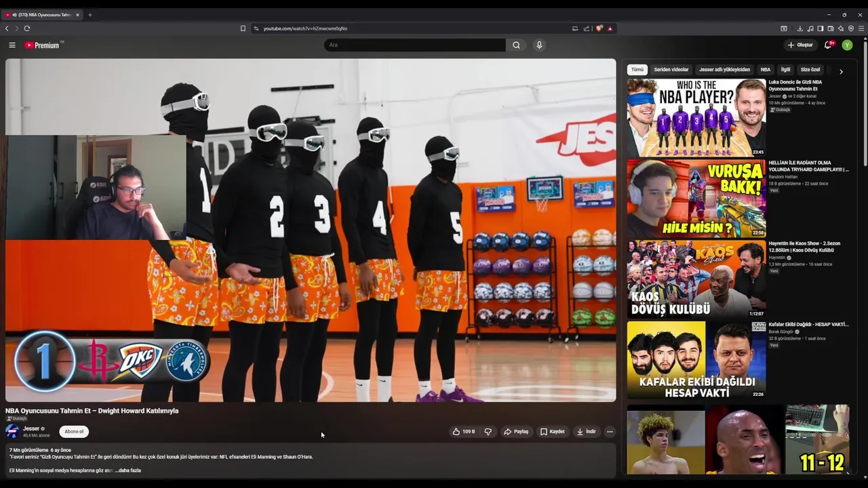Open Luka Doncic NBA Player thumbnail
The image size is (868, 488).
tap(696, 118)
